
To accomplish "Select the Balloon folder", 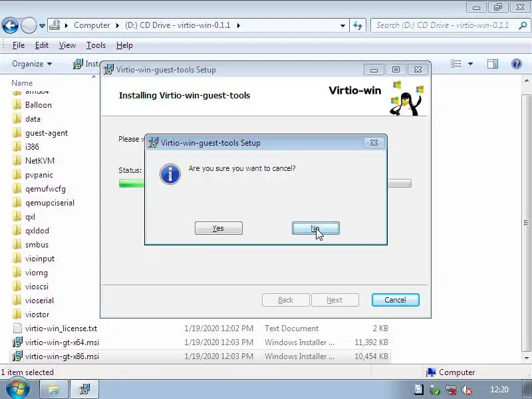I will (39, 105).
